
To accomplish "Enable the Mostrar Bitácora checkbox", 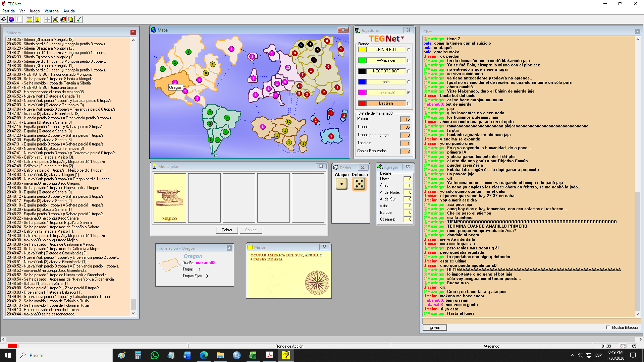I will click(x=608, y=327).
